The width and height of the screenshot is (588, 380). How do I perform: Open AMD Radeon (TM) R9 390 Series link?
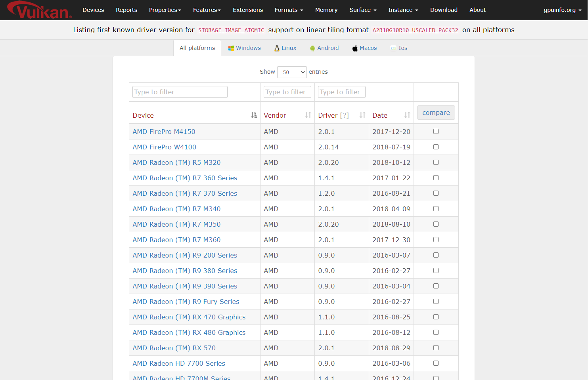(185, 286)
